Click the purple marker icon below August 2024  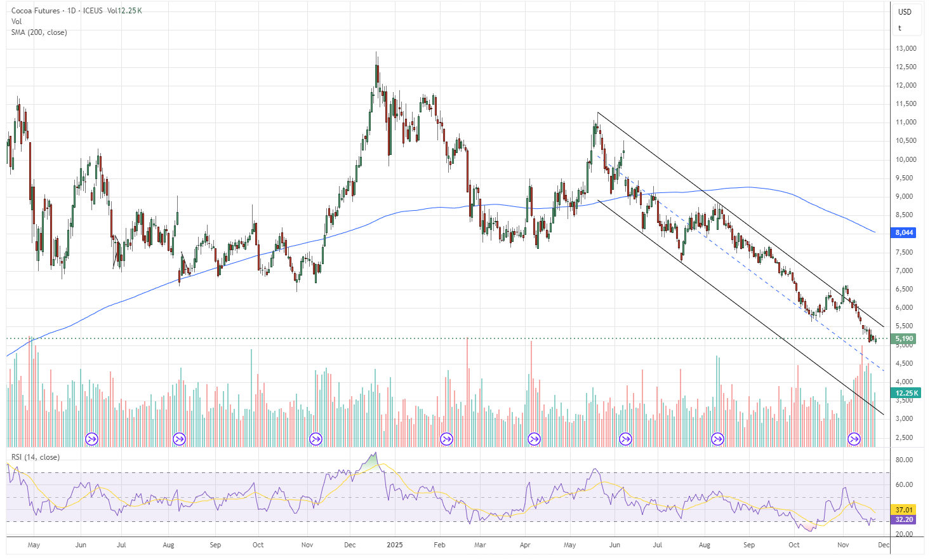tap(178, 437)
